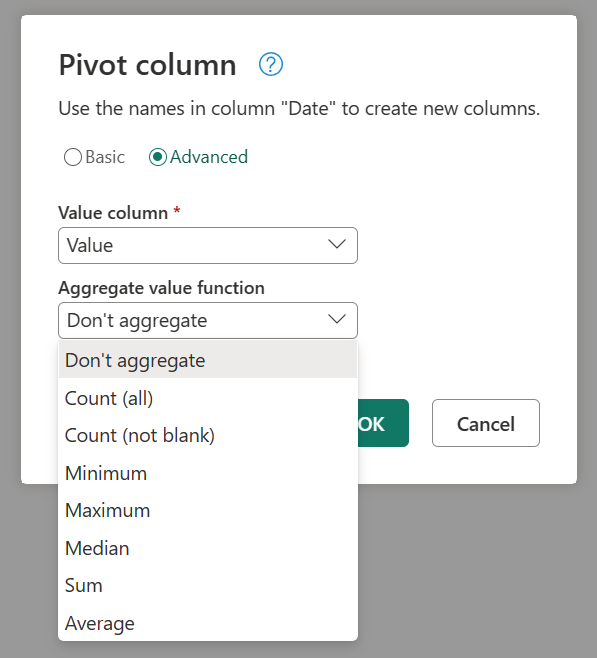
Task: Open the Value column combo box
Action: pyautogui.click(x=208, y=245)
